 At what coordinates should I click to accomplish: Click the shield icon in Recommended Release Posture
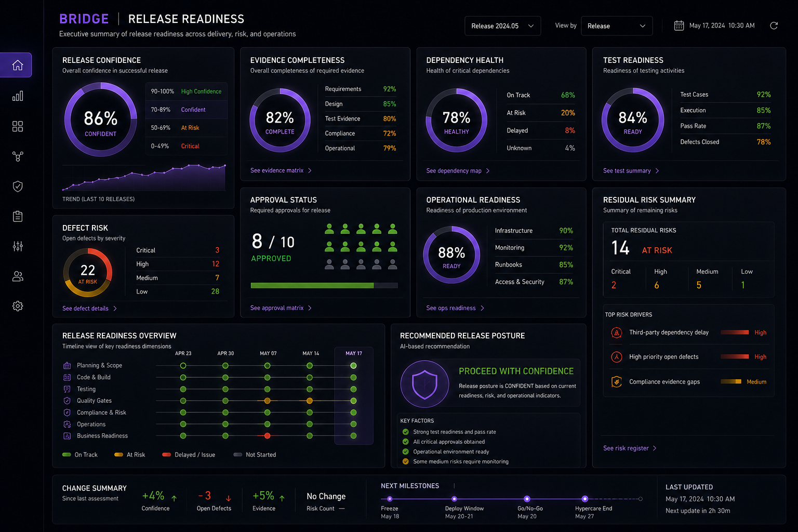[424, 384]
